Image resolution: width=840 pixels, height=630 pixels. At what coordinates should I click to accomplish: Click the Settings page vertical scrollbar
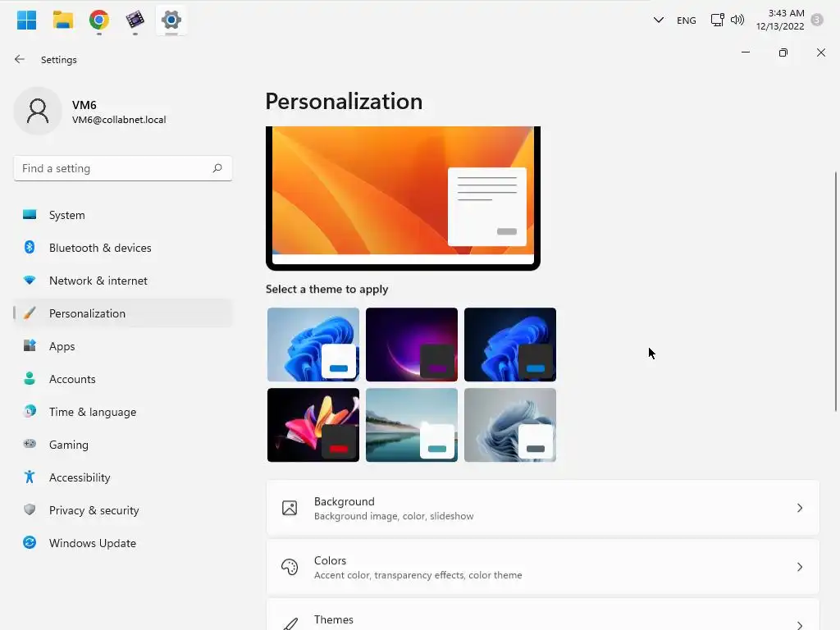[x=836, y=291]
